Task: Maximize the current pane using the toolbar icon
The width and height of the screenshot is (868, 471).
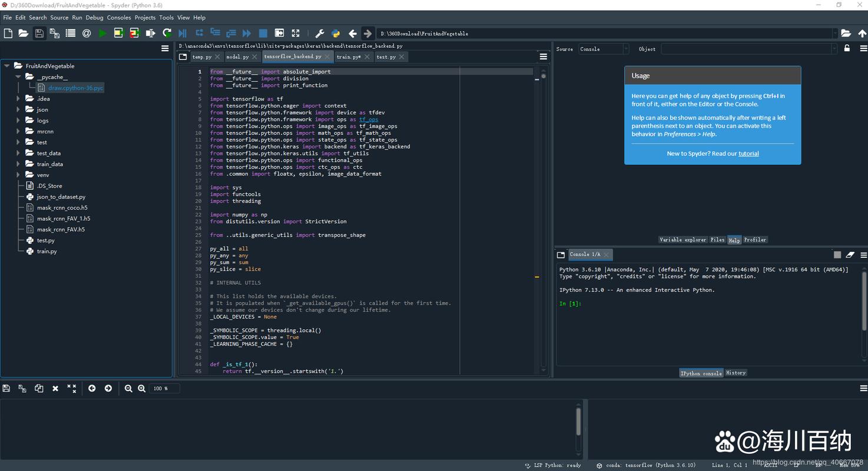Action: 296,34
